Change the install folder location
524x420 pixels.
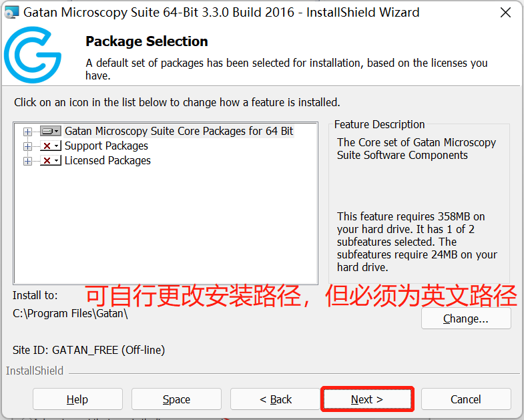(x=466, y=319)
